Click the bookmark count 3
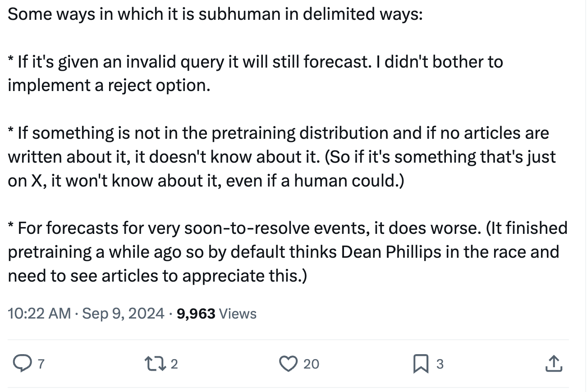Screen dimensions: 587x392 pyautogui.click(x=440, y=364)
